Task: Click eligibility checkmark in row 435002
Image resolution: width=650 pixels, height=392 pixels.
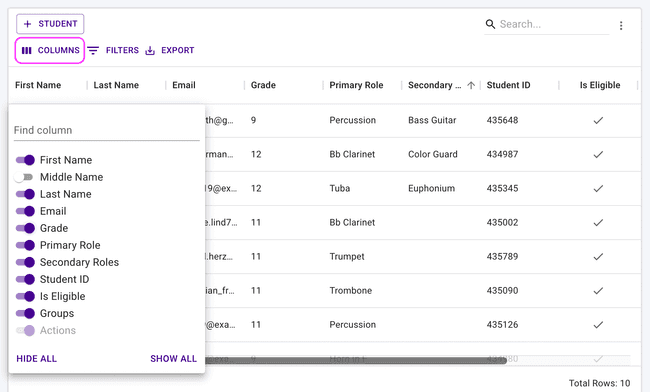Action: point(598,223)
